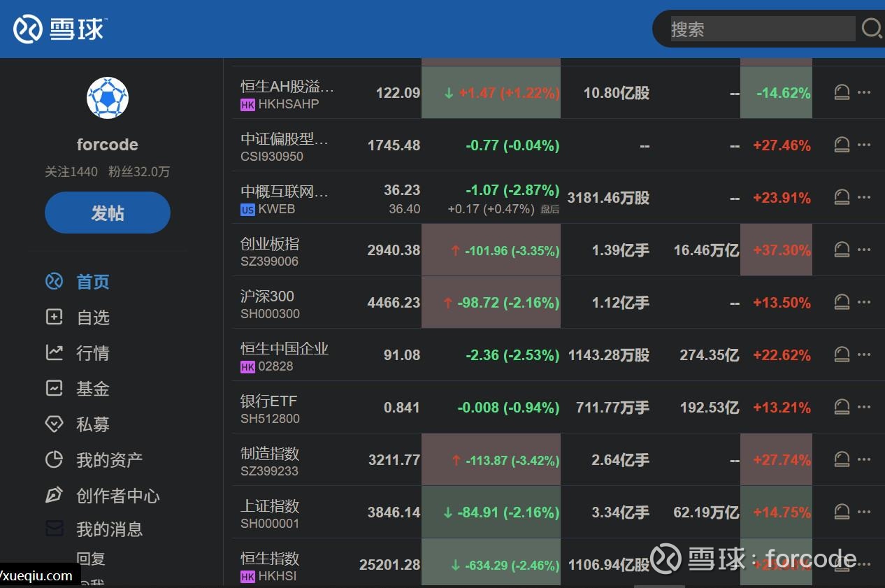Viewport: 885px width, 588px height.
Task: Click the 行情 chart icon
Action: tap(55, 353)
